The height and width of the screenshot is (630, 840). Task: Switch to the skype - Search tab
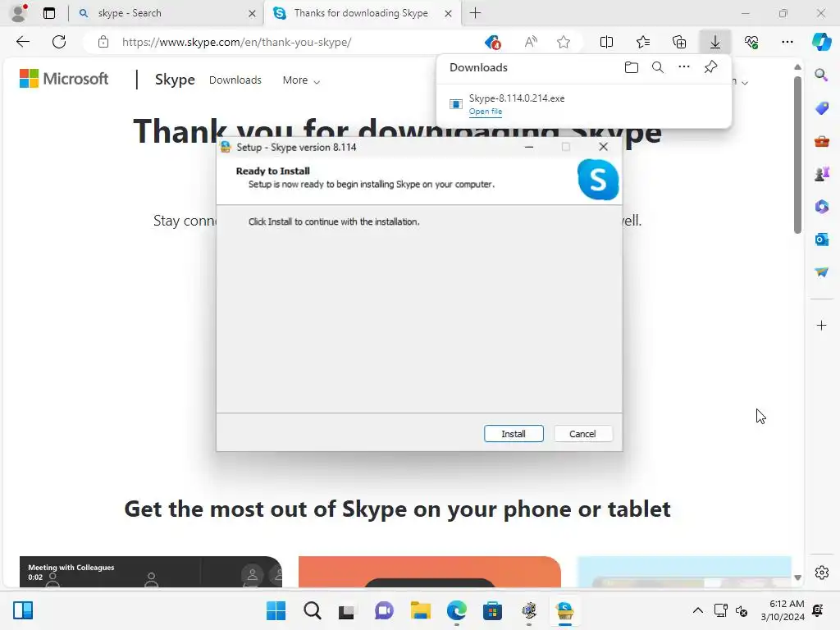[166, 13]
